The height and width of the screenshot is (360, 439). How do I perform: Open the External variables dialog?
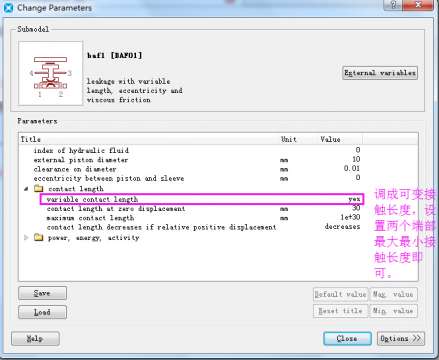(x=380, y=73)
